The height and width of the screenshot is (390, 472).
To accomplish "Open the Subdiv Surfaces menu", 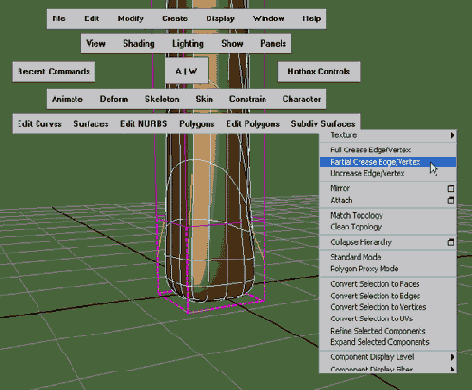I will (323, 124).
